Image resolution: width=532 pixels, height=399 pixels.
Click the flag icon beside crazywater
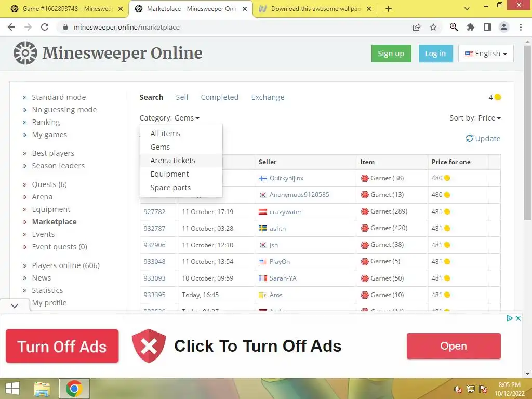[262, 212]
